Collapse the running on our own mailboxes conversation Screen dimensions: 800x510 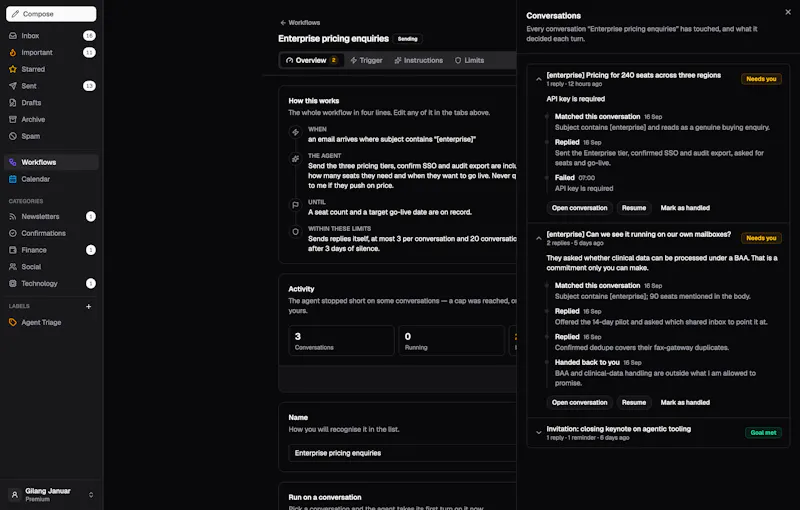[x=538, y=238]
